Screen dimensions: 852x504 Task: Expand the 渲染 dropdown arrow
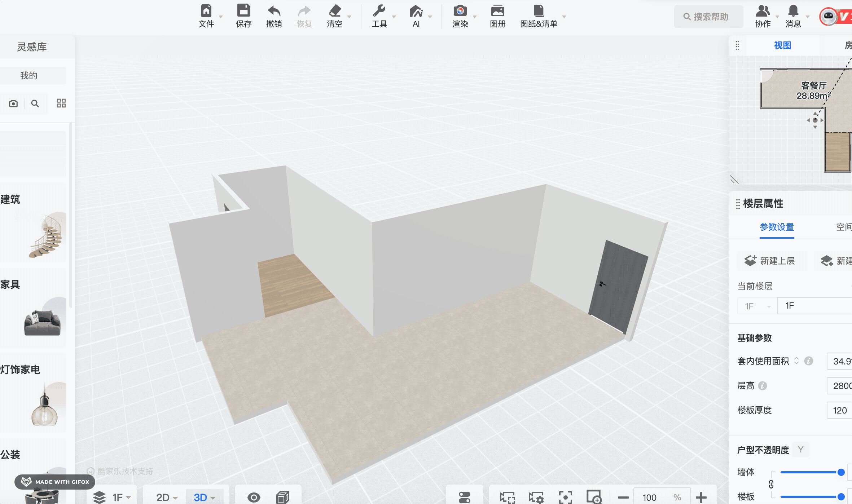click(475, 17)
